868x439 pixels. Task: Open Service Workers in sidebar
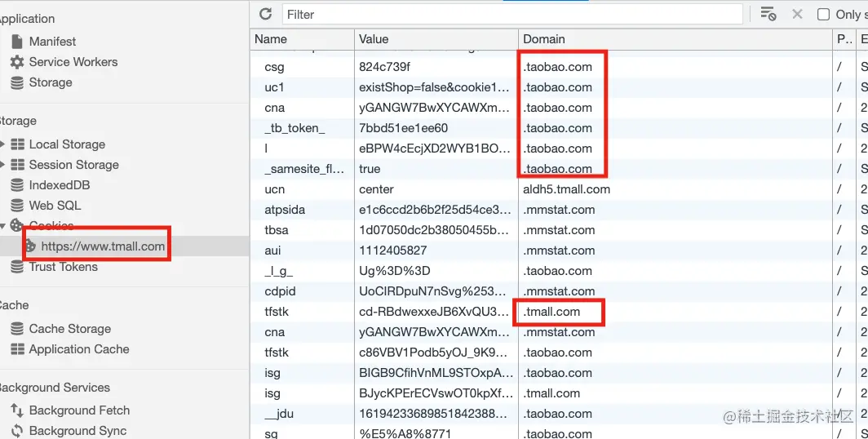point(73,62)
